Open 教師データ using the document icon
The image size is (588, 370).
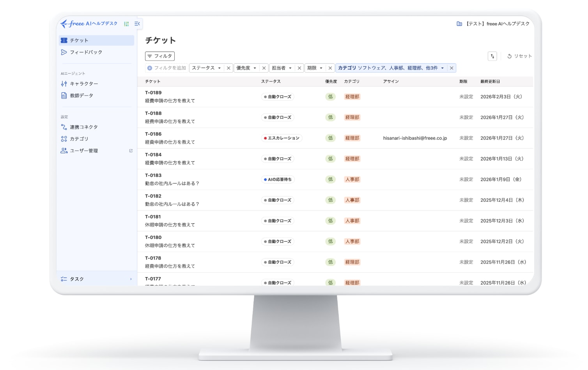click(64, 95)
